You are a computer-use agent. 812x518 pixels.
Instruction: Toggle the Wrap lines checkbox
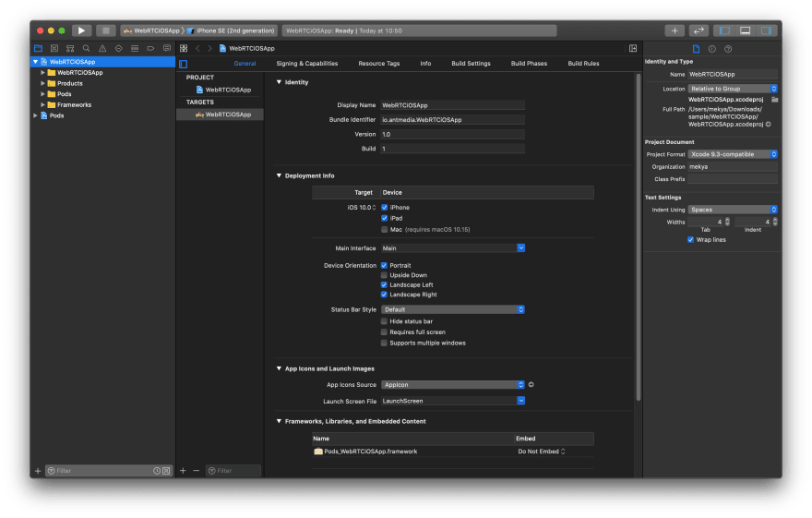(690, 240)
